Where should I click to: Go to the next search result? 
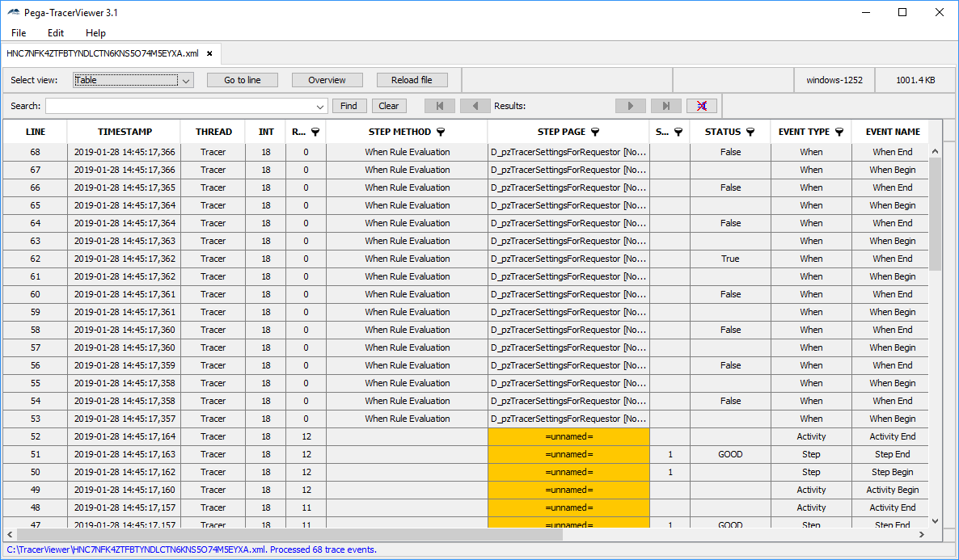[x=631, y=106]
